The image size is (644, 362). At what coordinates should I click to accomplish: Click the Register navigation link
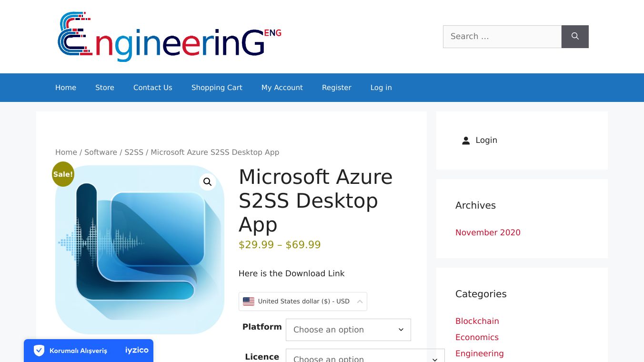point(337,88)
